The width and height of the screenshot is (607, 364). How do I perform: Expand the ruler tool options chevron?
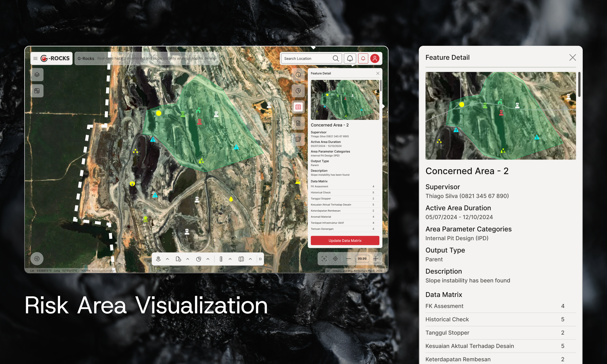(230, 259)
